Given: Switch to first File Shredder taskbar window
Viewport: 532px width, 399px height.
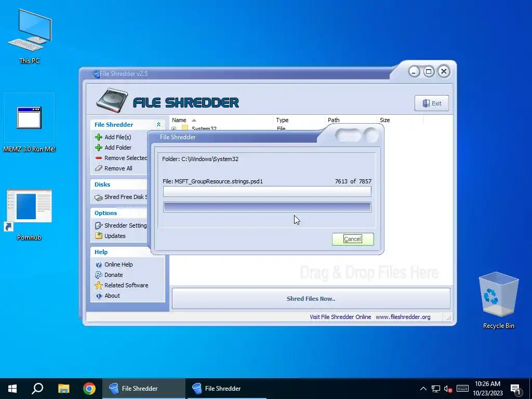Looking at the screenshot, I should tap(144, 389).
